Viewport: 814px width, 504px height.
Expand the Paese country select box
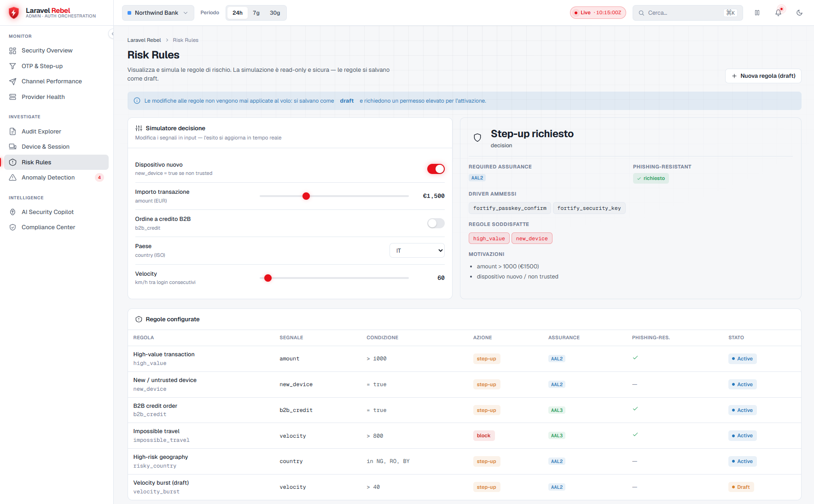pyautogui.click(x=417, y=251)
